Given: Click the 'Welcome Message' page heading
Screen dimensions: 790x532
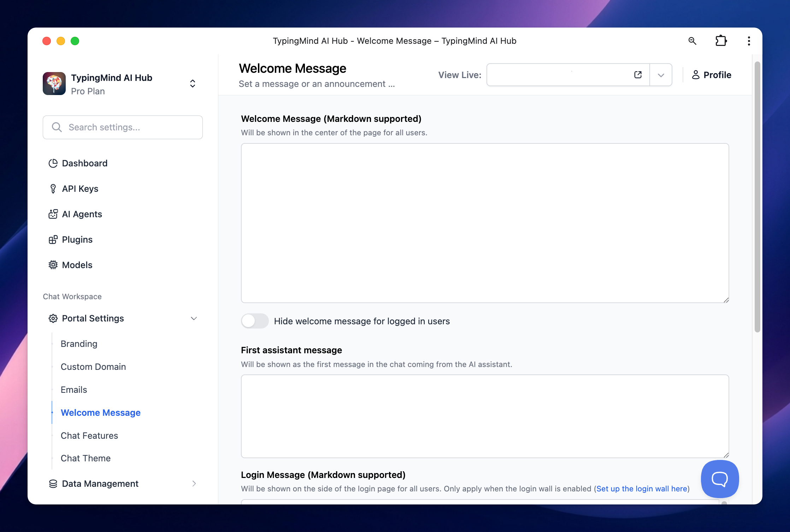Looking at the screenshot, I should pyautogui.click(x=293, y=69).
